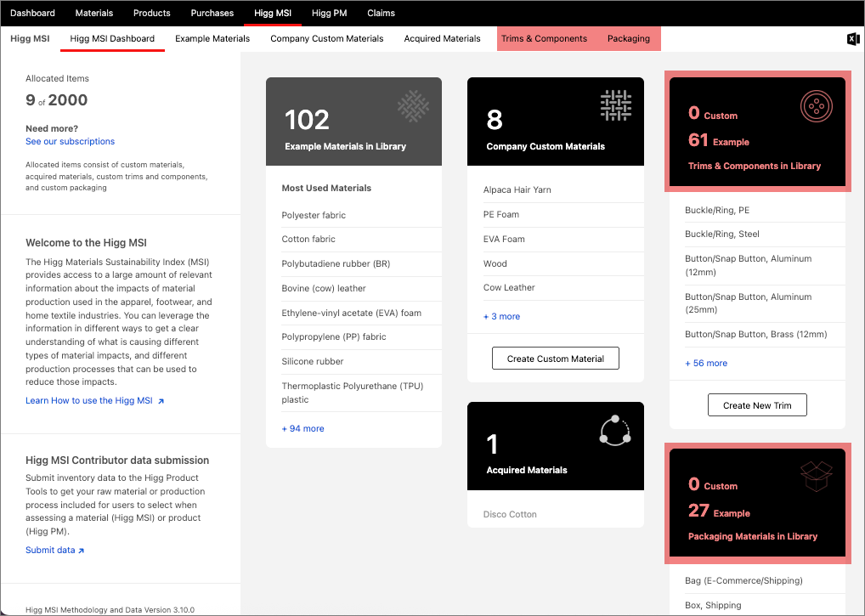Open the Trims & Components tab
The width and height of the screenshot is (865, 616).
coord(544,38)
